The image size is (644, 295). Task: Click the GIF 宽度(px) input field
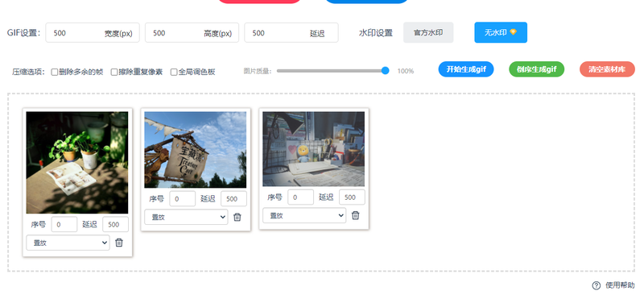click(x=93, y=33)
